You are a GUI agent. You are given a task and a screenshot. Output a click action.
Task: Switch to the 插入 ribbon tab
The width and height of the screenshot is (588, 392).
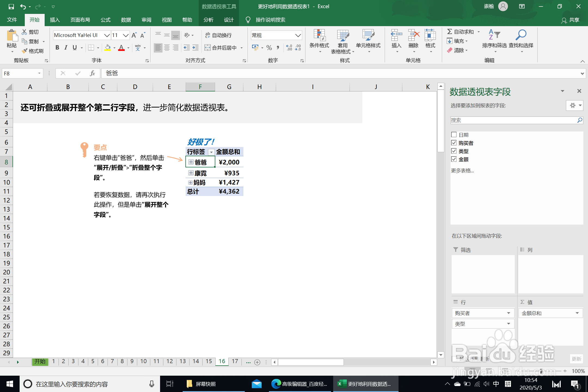(x=55, y=20)
